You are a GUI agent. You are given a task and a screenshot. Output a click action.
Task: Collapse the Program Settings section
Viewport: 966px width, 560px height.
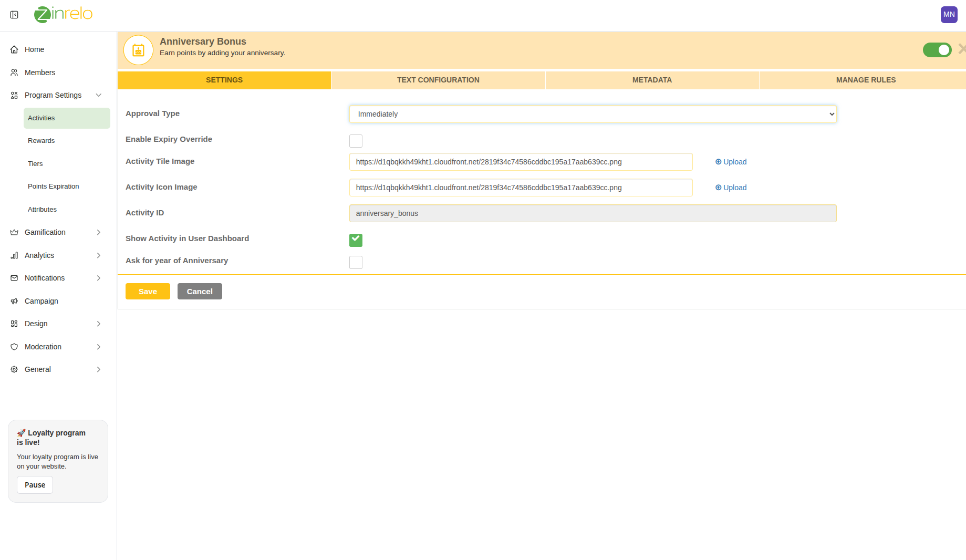(98, 95)
